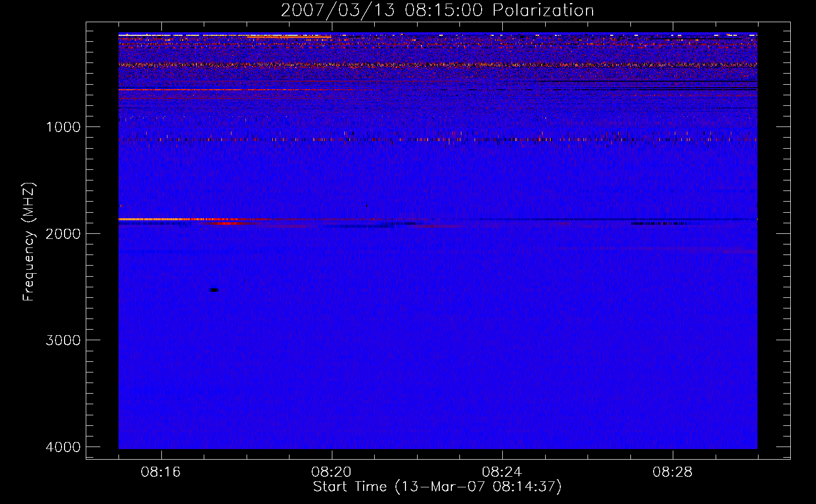Click the 2000 frequency tick label
Viewport: 816px width, 504px height.
63,233
